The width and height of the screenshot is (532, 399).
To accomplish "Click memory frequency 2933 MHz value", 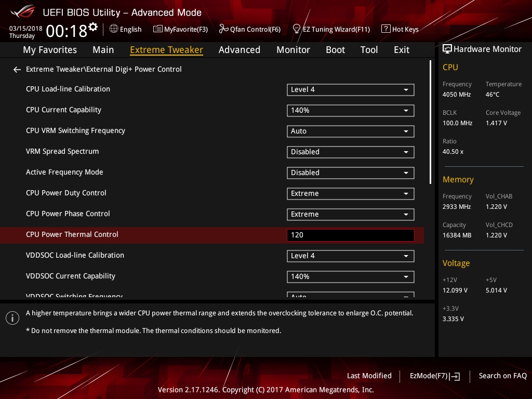I will (x=456, y=207).
